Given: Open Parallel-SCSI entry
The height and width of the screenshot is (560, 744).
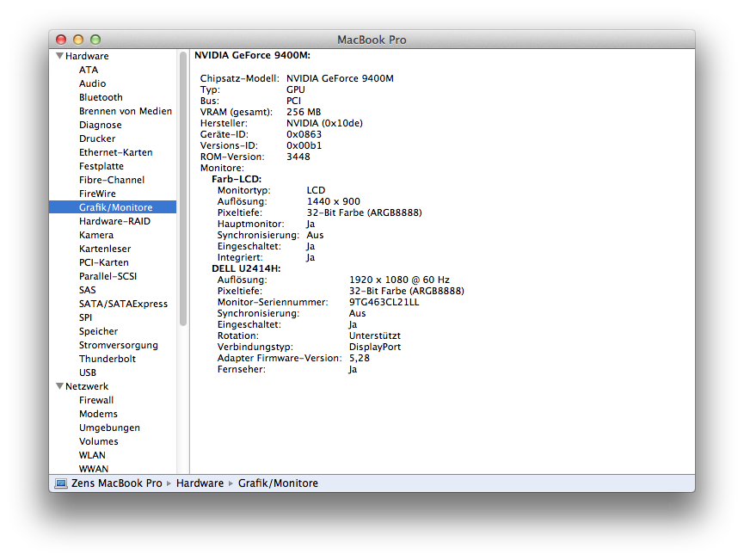Looking at the screenshot, I should coord(108,276).
